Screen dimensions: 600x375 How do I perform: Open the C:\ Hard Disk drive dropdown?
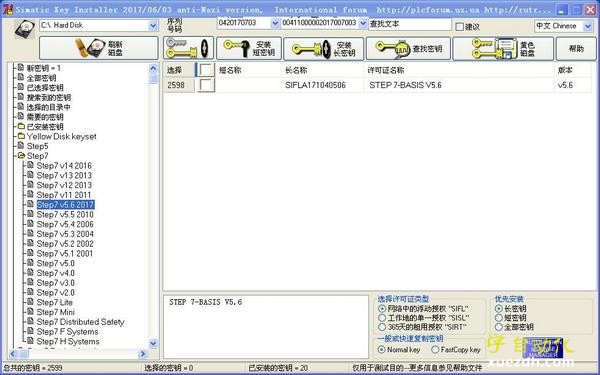tap(153, 26)
